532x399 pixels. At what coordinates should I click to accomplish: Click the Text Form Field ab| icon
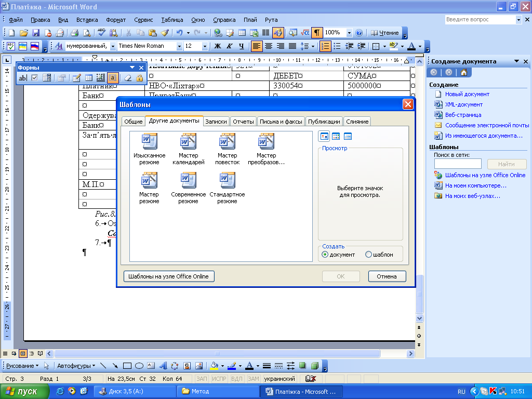pos(22,78)
